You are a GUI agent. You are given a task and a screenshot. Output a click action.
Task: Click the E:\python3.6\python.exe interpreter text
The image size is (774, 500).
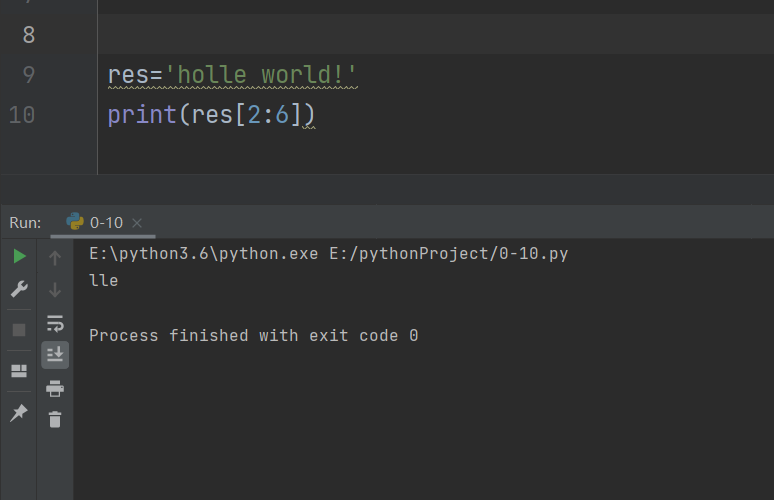pos(203,254)
